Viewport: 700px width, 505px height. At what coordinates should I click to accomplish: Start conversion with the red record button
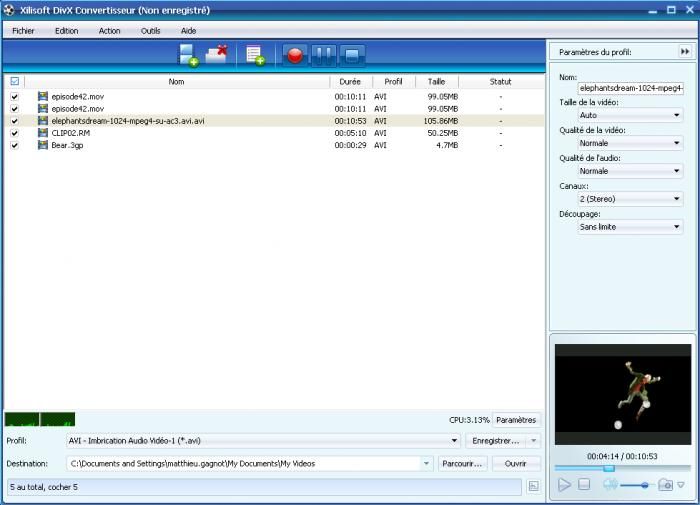[x=295, y=56]
